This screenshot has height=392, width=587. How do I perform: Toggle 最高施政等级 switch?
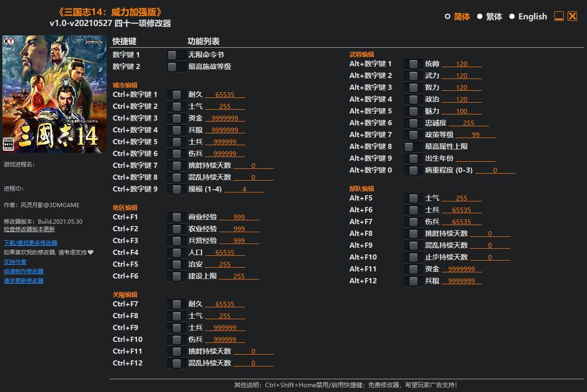[176, 67]
